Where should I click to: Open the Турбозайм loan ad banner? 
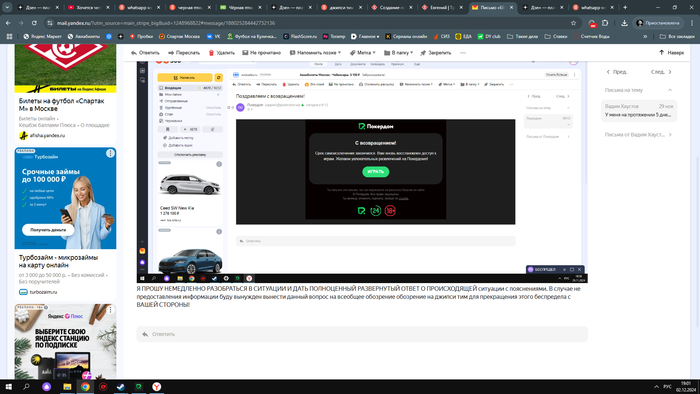click(x=66, y=199)
